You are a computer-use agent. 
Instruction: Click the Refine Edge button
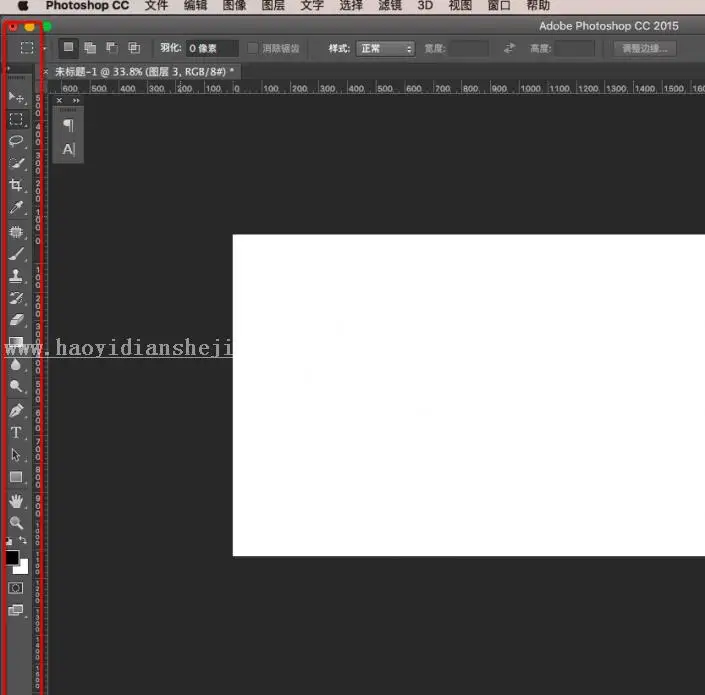(x=644, y=48)
